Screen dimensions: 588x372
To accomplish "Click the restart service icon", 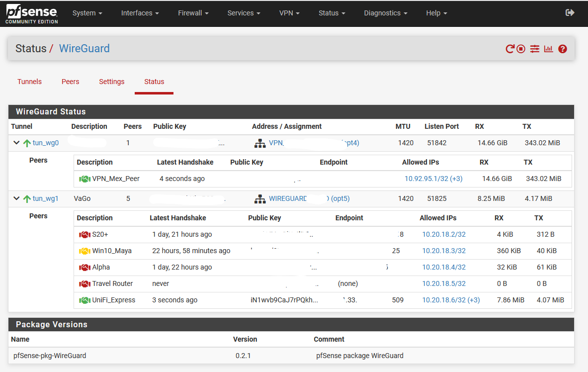I will coord(509,49).
